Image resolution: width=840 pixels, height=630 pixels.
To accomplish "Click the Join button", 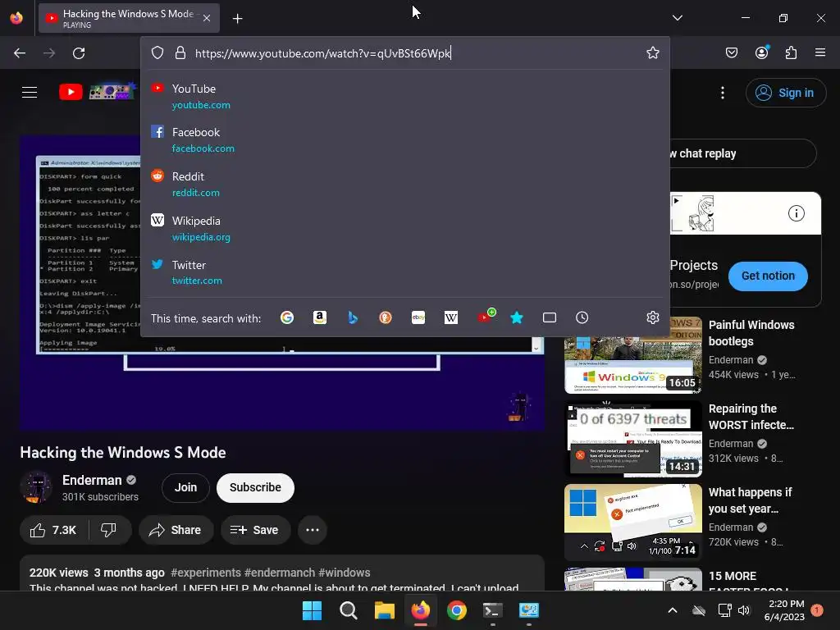I will [185, 487].
